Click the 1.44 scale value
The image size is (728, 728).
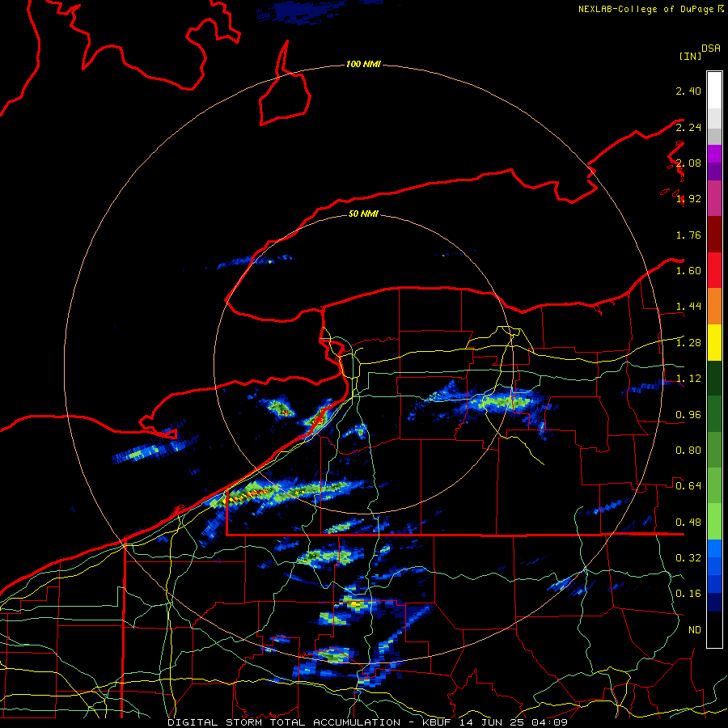688,307
